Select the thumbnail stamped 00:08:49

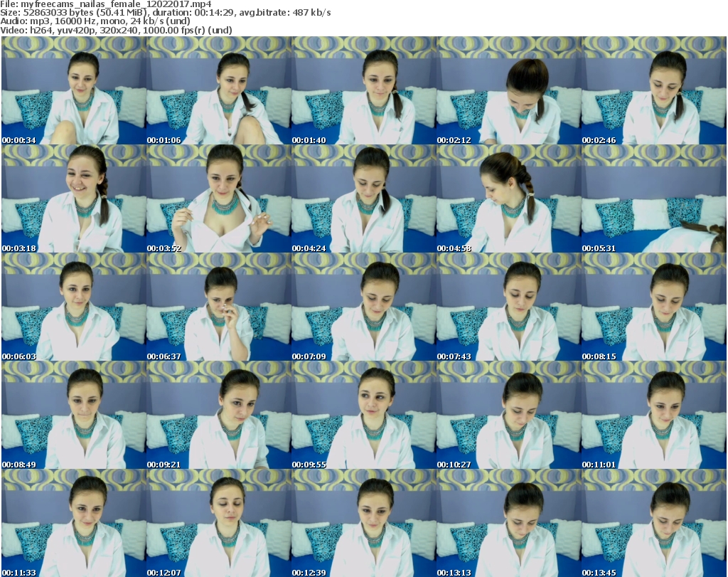(74, 415)
